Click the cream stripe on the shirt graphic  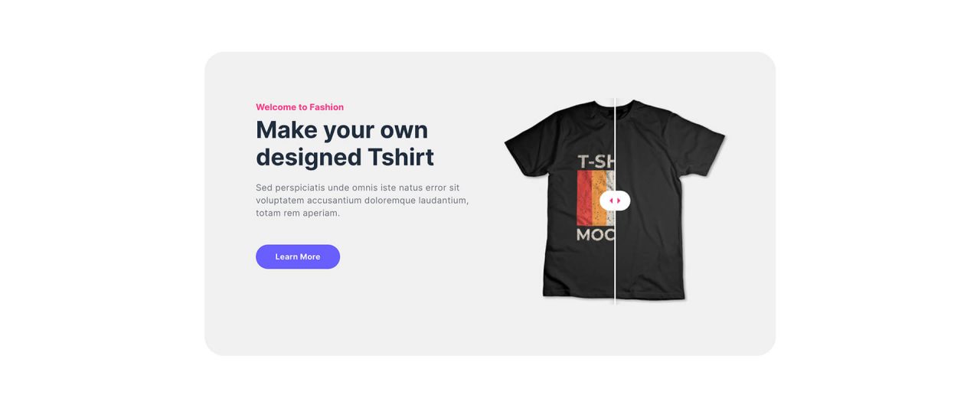[x=609, y=184]
